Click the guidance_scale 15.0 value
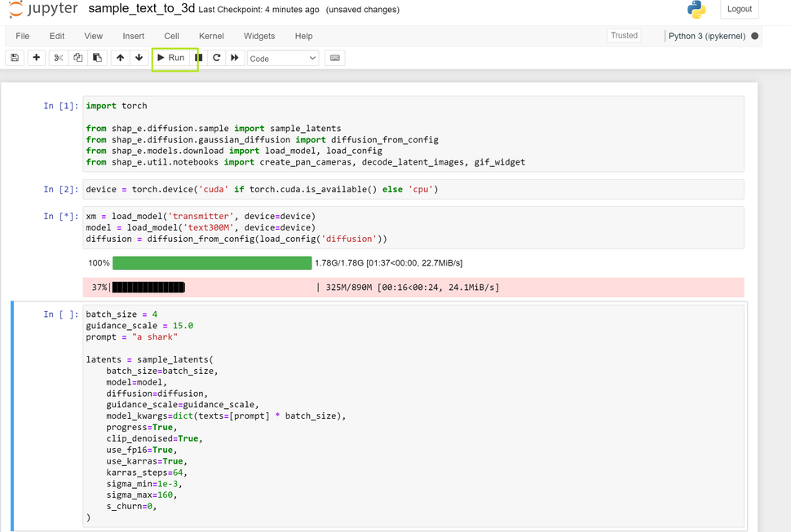The image size is (791, 532). point(183,326)
